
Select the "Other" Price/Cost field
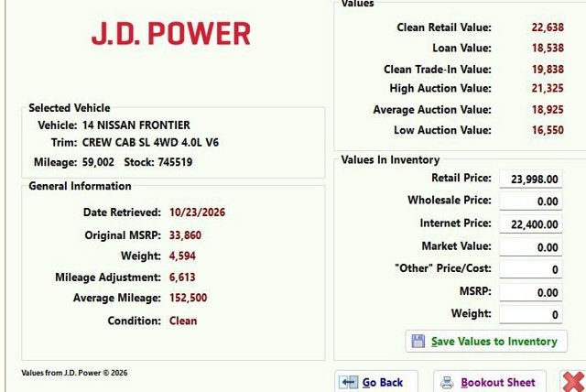click(x=531, y=269)
